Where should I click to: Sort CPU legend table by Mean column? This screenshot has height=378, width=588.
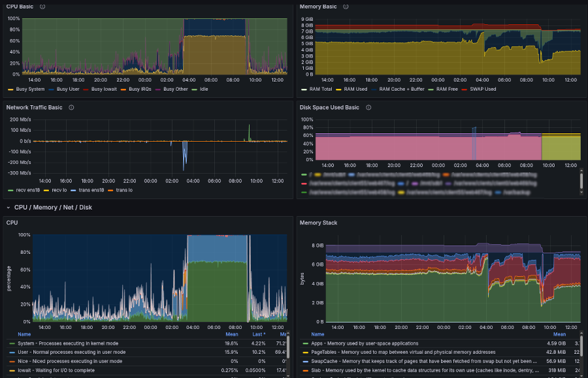tap(231, 334)
